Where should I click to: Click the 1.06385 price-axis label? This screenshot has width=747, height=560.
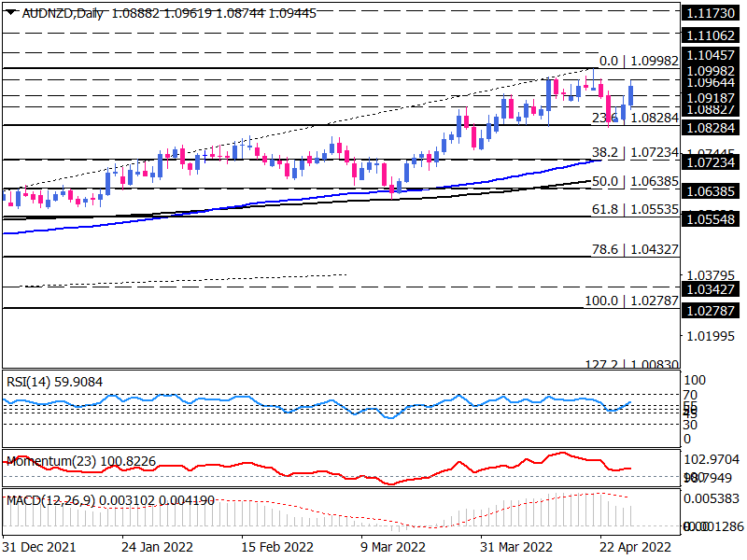(x=711, y=191)
